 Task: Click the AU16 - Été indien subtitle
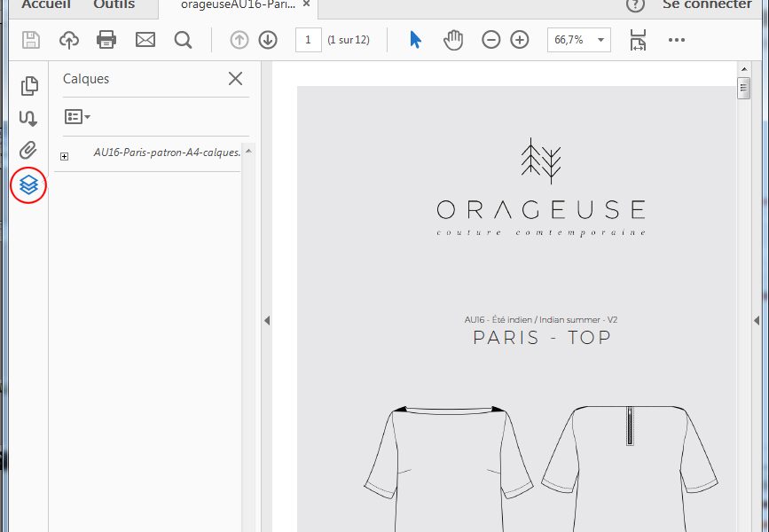[x=540, y=320]
